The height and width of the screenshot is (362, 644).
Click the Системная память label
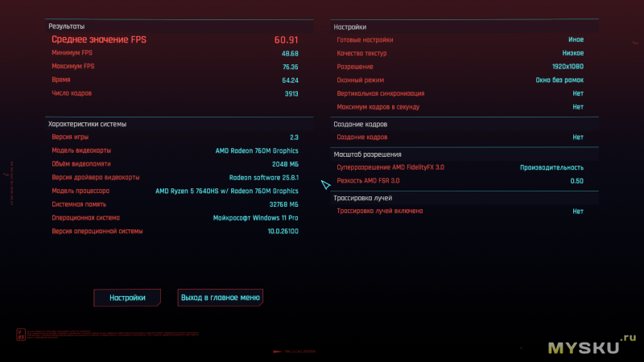pos(79,204)
